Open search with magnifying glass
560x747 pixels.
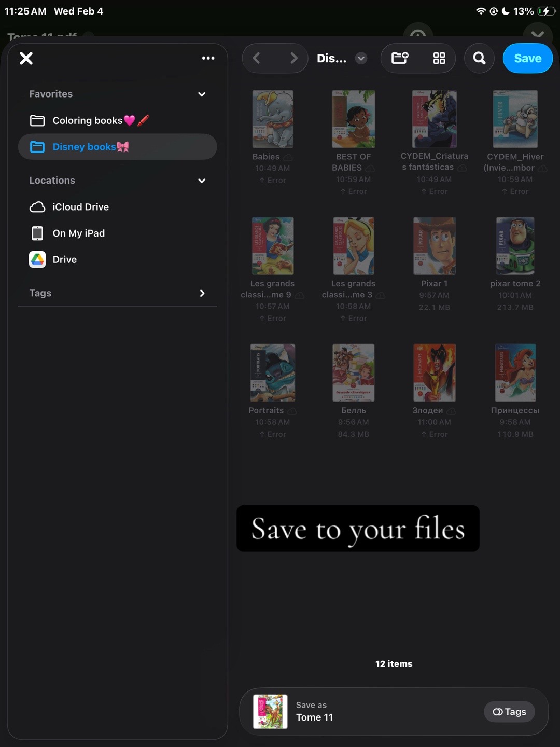click(x=480, y=58)
